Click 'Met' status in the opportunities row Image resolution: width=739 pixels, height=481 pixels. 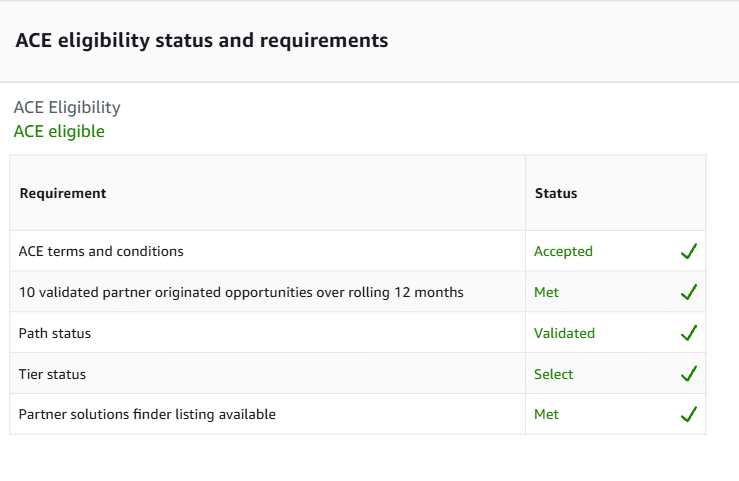pyautogui.click(x=546, y=292)
